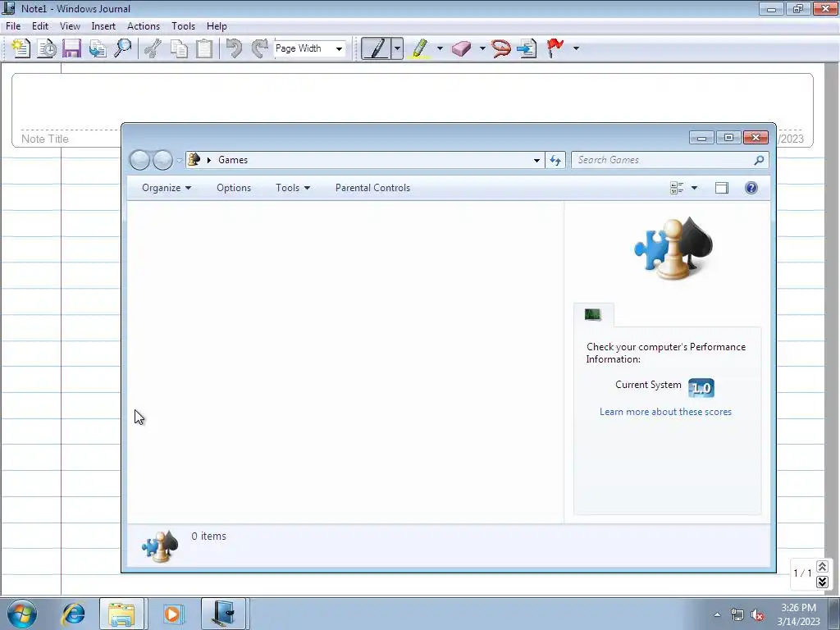The width and height of the screenshot is (840, 630).
Task: Click Learn more about these scores link
Action: pyautogui.click(x=665, y=412)
